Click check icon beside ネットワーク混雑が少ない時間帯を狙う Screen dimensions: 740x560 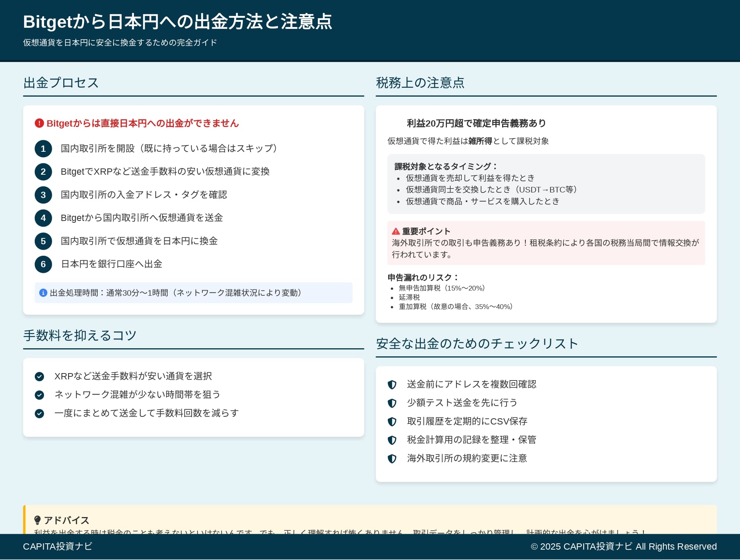39,395
